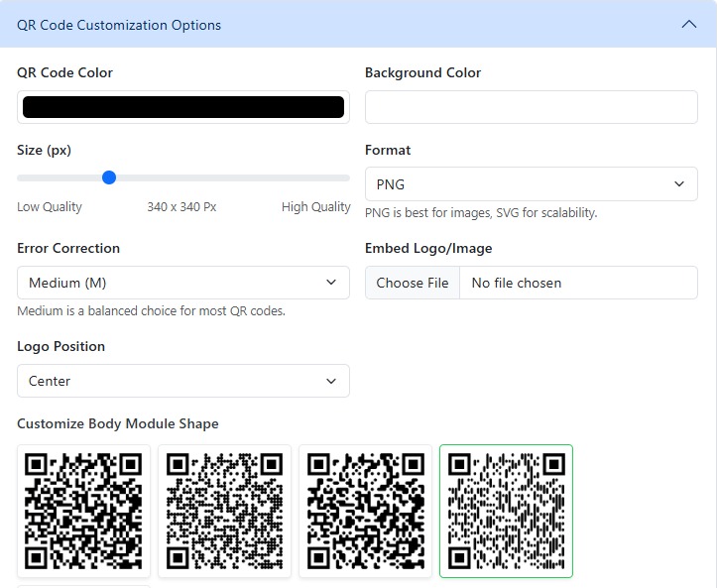This screenshot has width=717, height=588.
Task: Click the 'PNG is best for images' hint
Action: click(x=481, y=212)
